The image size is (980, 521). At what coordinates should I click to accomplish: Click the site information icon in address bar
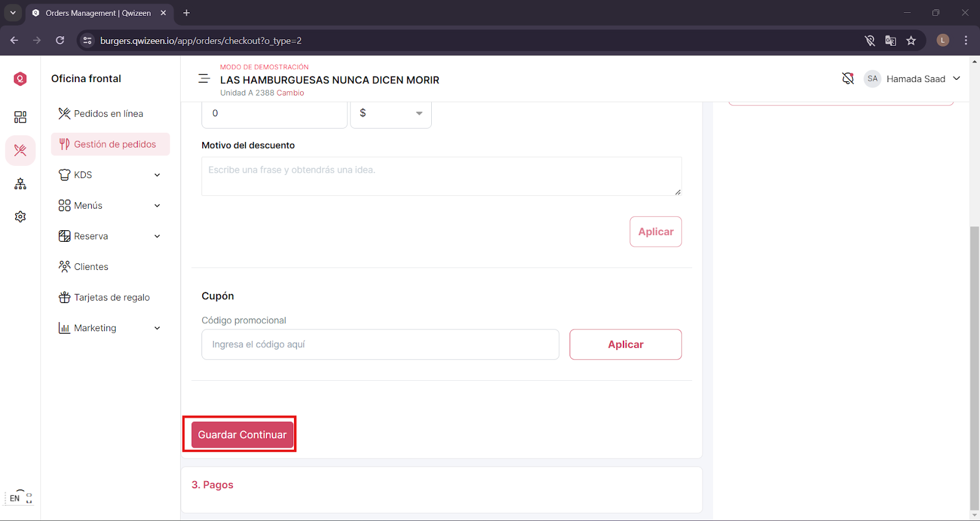coord(88,40)
